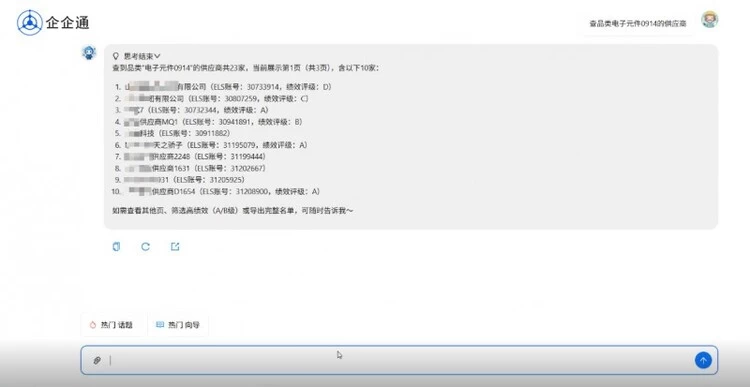Click the flame icon in 热门话题
This screenshot has width=750, height=387.
pos(93,325)
